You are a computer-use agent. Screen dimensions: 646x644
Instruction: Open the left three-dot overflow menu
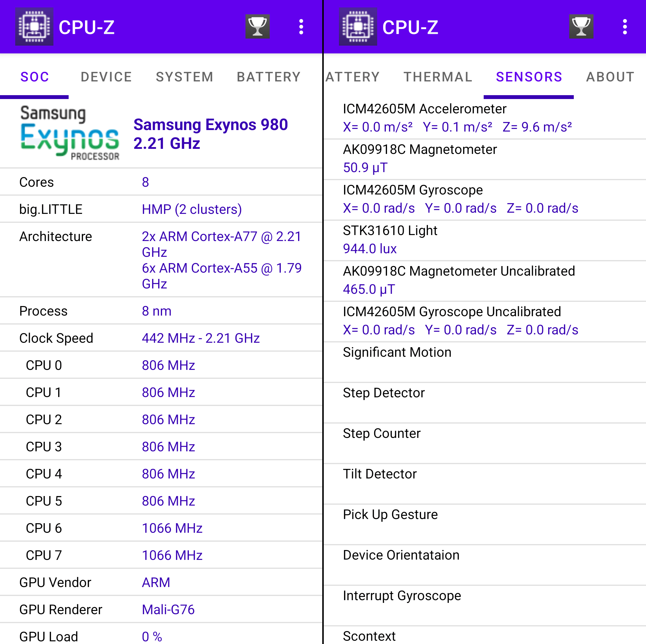301,27
